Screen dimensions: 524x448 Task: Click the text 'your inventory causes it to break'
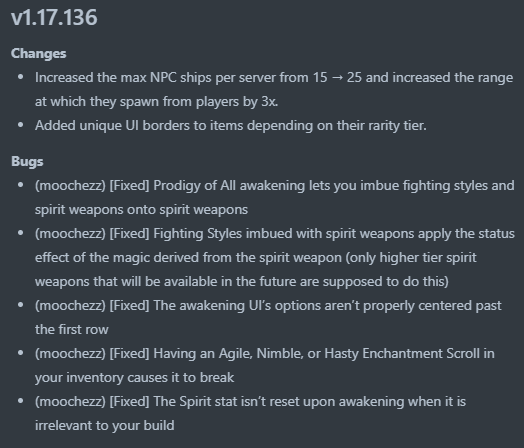[134, 378]
